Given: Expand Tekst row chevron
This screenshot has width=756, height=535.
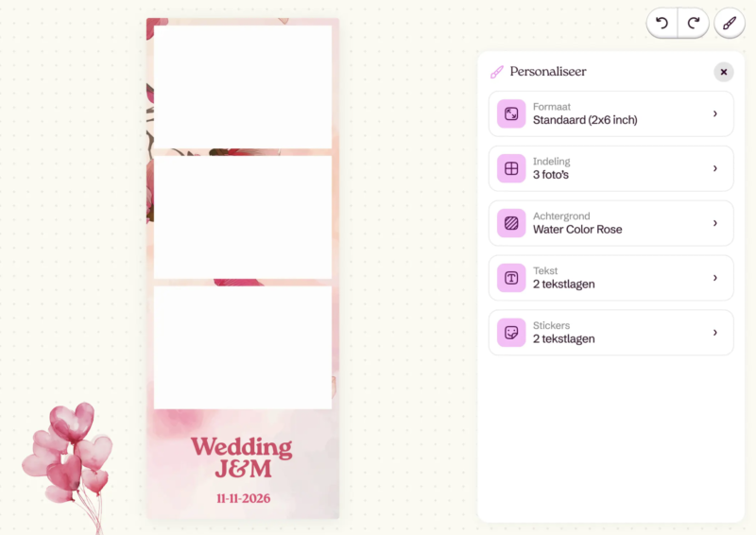Looking at the screenshot, I should point(715,278).
